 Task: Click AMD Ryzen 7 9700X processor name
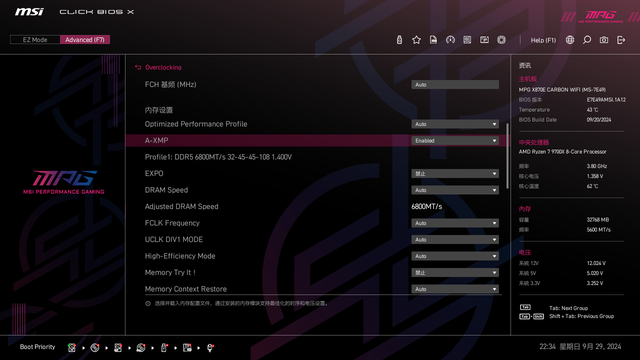[x=562, y=152]
